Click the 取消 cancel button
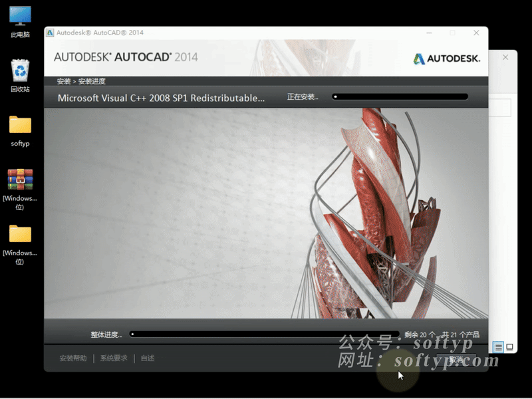Screen dimensions: 532x399 456,360
